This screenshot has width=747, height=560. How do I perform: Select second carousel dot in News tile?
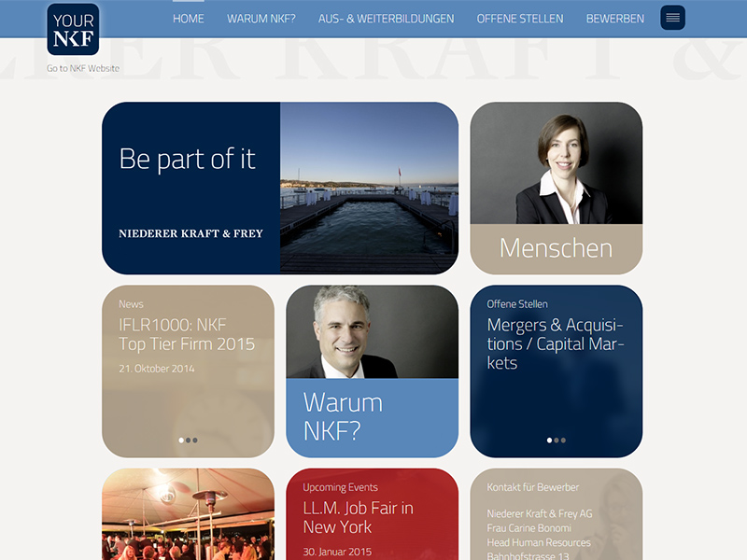(188, 440)
